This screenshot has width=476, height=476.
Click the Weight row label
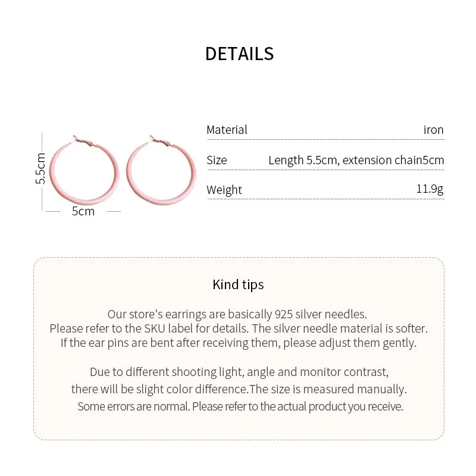point(224,190)
